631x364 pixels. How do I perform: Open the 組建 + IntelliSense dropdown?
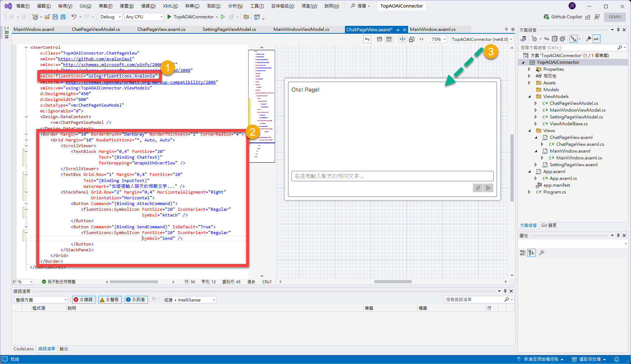[190, 300]
